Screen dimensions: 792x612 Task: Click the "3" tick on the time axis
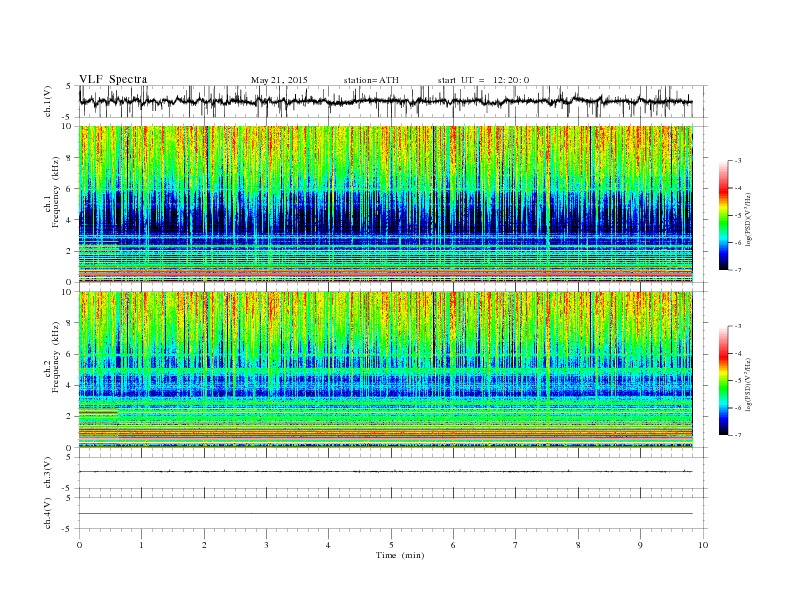pos(266,545)
